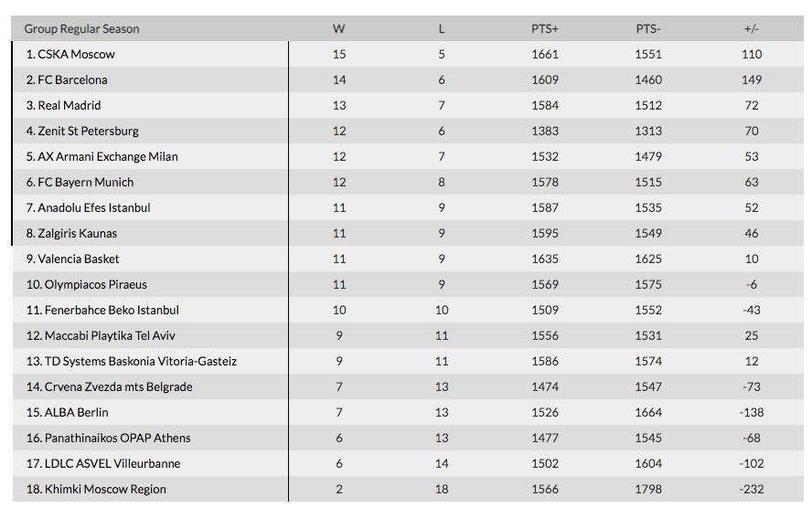Click the +/- column header
Viewport: 812px width, 508px height.
point(752,28)
